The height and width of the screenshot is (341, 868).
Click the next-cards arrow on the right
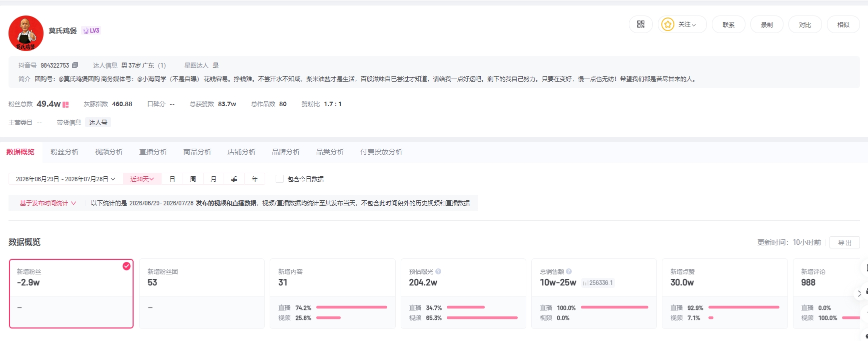click(859, 293)
